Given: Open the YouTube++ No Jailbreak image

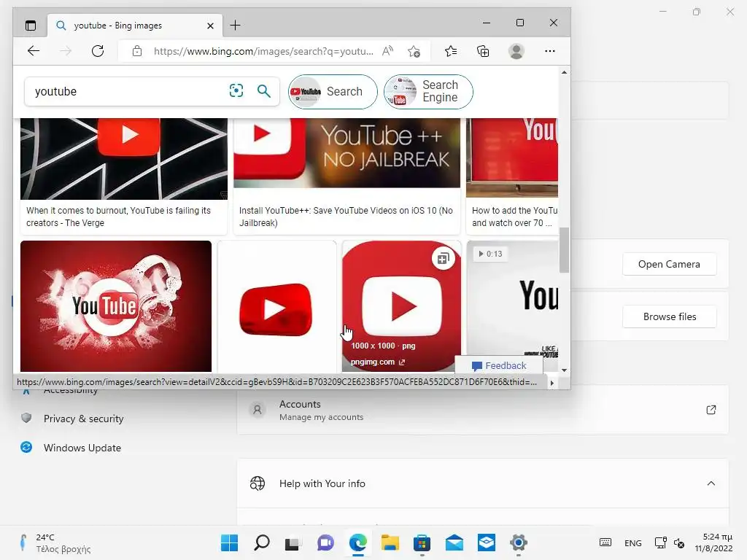Looking at the screenshot, I should (347, 153).
